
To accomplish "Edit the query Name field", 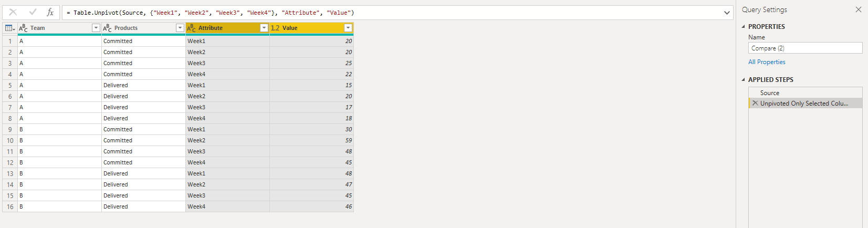I will tap(806, 48).
